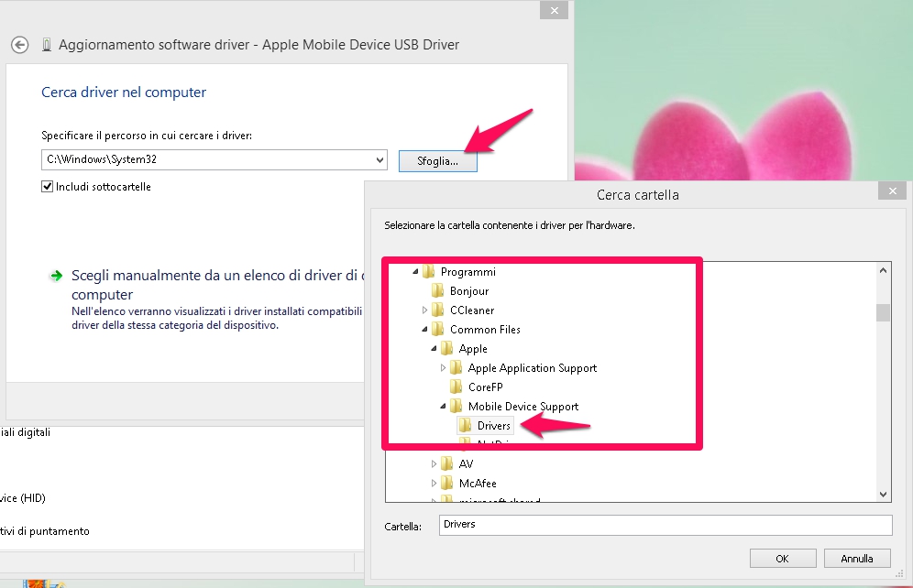Select Common Files in folder tree
The height and width of the screenshot is (588, 913).
[485, 330]
